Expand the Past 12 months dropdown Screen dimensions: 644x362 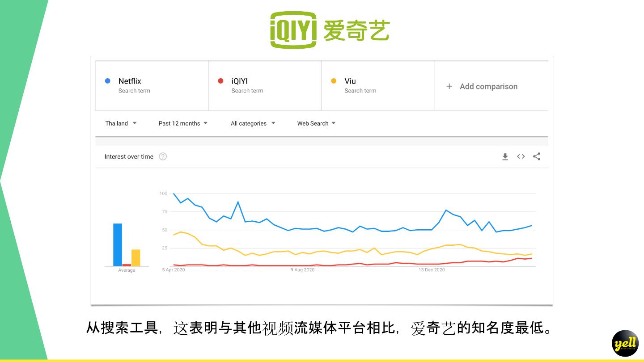(183, 123)
